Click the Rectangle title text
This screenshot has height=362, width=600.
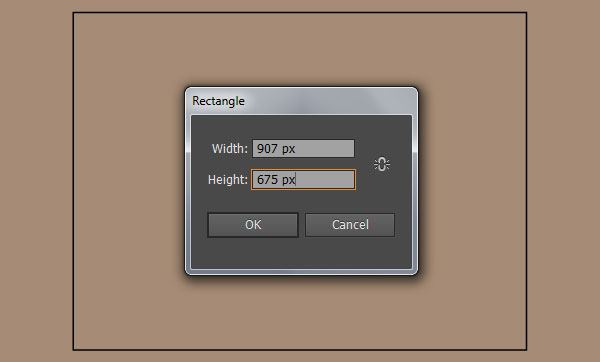click(218, 101)
